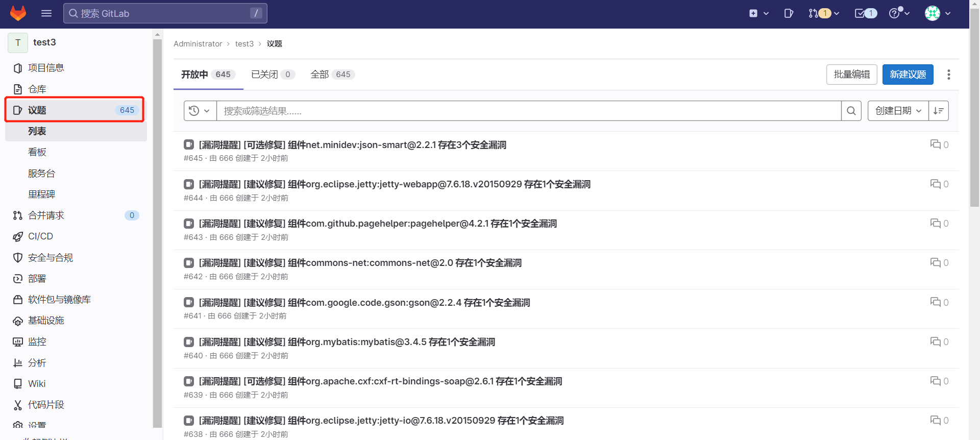Switch to the 全部 tab
This screenshot has width=980, height=440.
click(332, 75)
